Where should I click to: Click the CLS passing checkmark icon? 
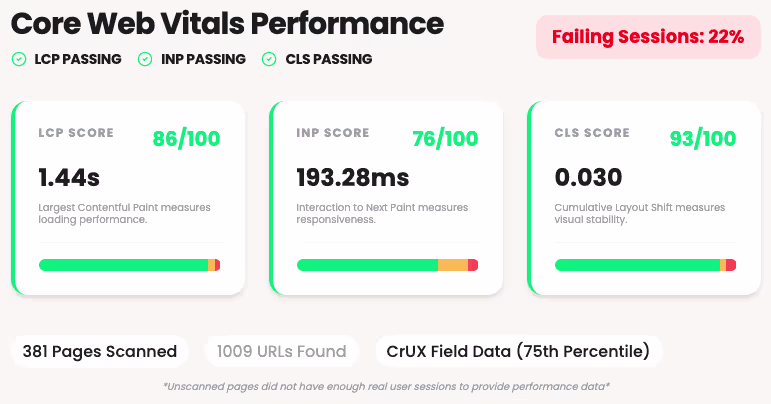point(268,59)
